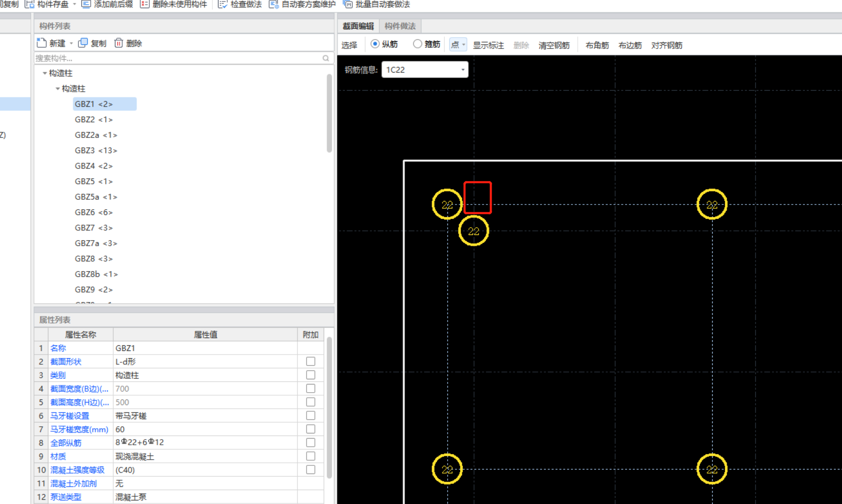842x504 pixels.
Task: Select GBZ6 <6> component
Action: click(94, 212)
